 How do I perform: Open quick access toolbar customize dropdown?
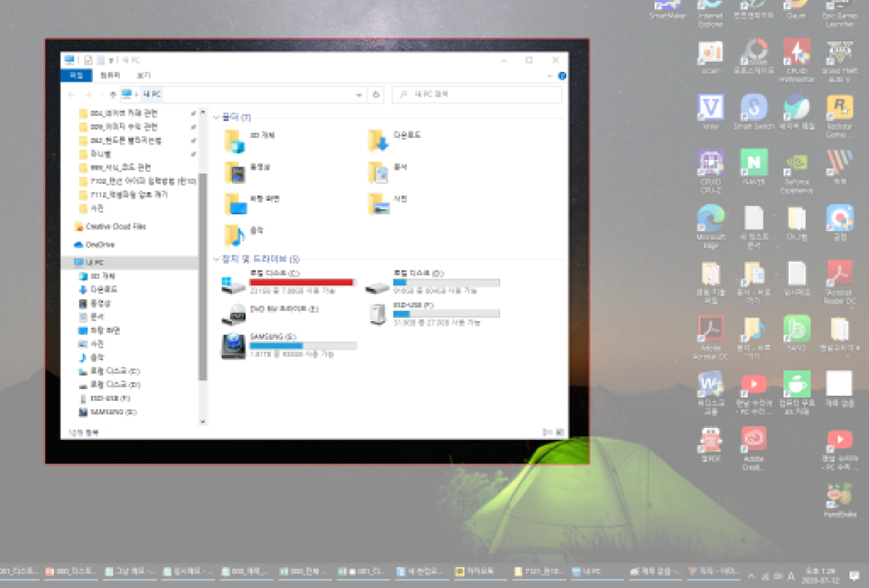[111, 60]
